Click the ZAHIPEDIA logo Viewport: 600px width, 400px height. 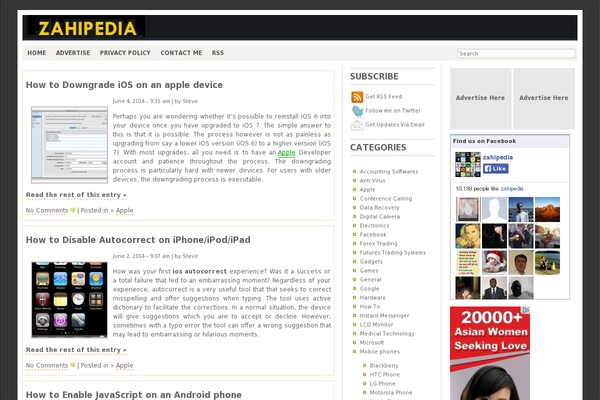87,28
